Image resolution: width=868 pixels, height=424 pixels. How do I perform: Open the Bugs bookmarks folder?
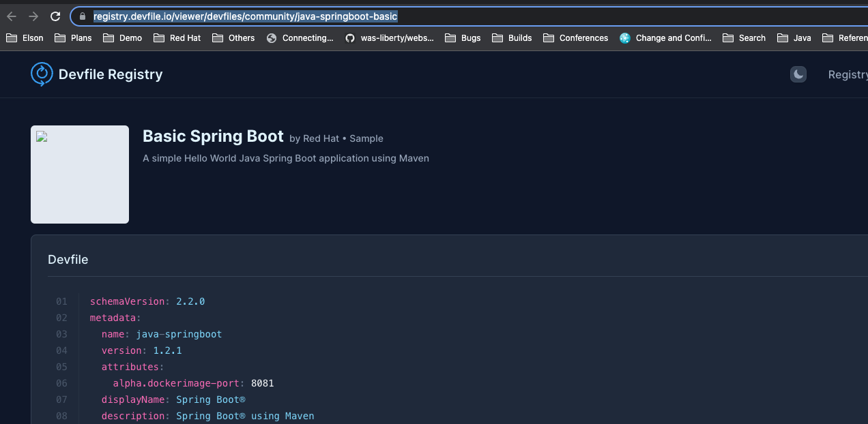pyautogui.click(x=463, y=38)
